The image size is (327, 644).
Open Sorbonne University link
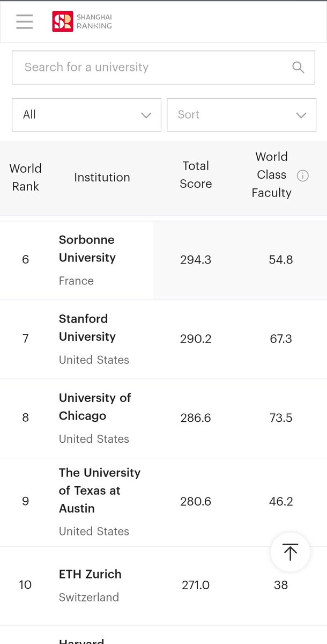point(87,248)
